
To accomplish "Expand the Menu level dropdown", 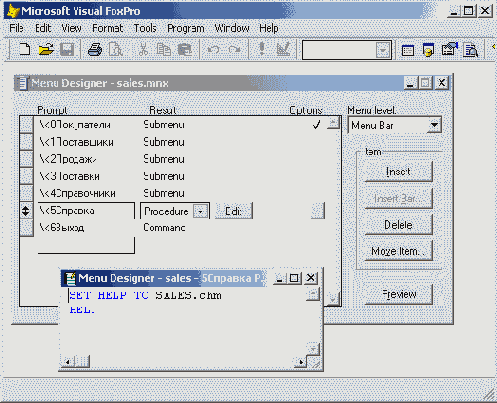I will (434, 125).
